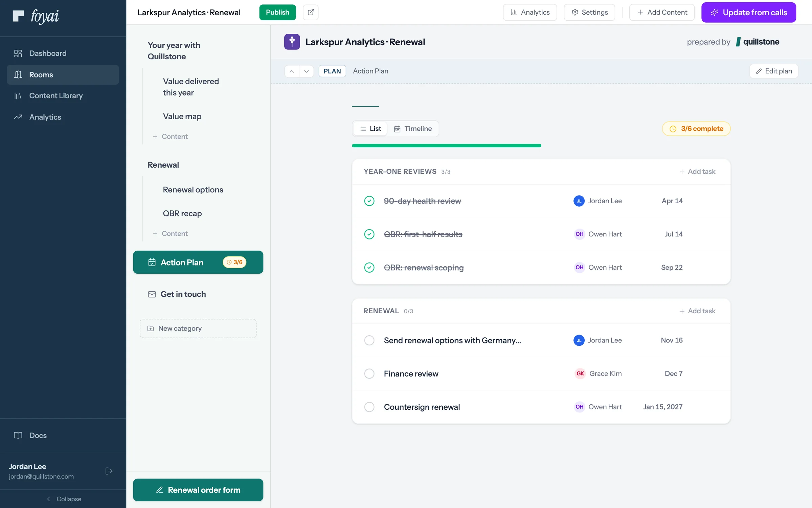
Task: Uncheck QBR: renewal scoping task
Action: click(x=369, y=268)
